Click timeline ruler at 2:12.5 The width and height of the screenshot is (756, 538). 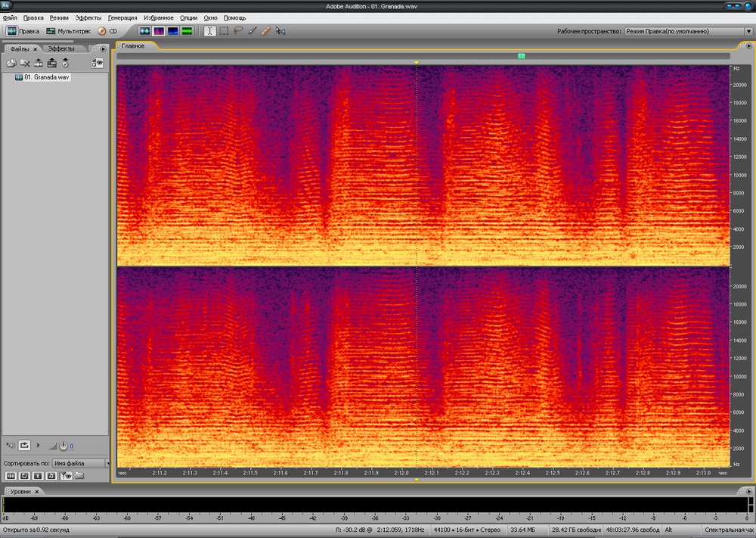553,473
